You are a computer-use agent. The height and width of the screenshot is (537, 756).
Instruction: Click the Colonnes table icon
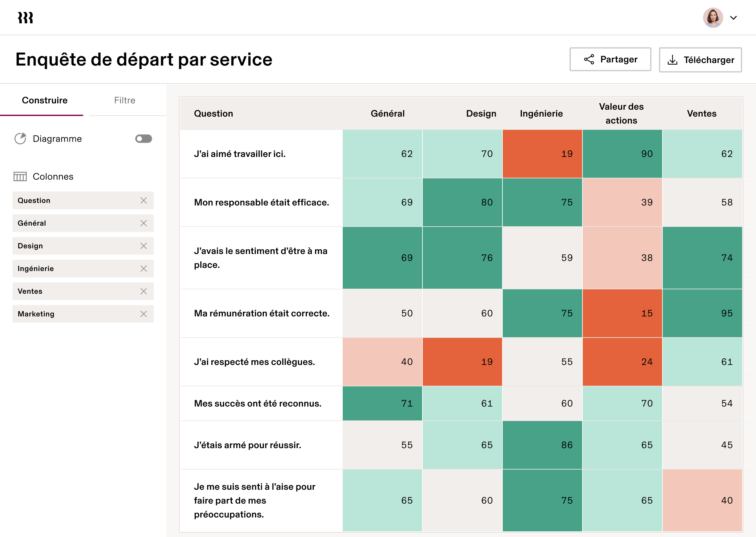[x=20, y=176]
